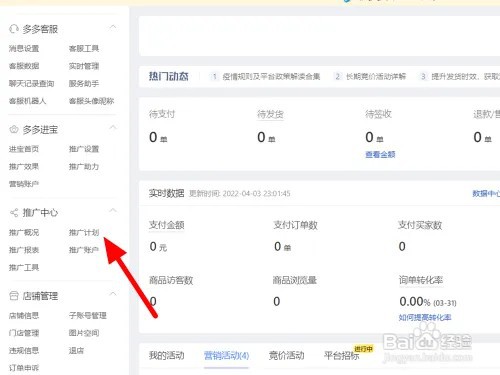Open third 热门动态 item 提升发货时效

465,77
